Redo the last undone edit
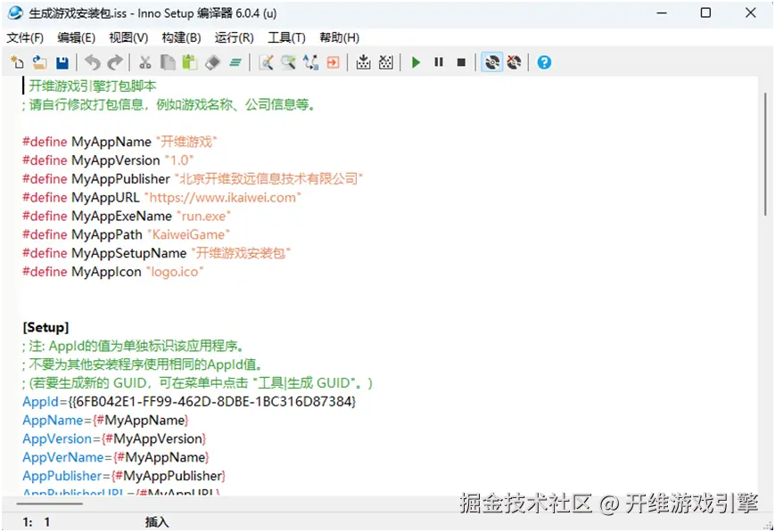Screen dimensions: 775x532 click(115, 62)
